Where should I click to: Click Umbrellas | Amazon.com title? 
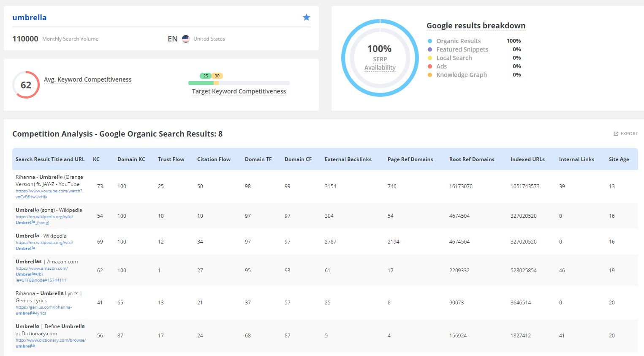point(47,262)
